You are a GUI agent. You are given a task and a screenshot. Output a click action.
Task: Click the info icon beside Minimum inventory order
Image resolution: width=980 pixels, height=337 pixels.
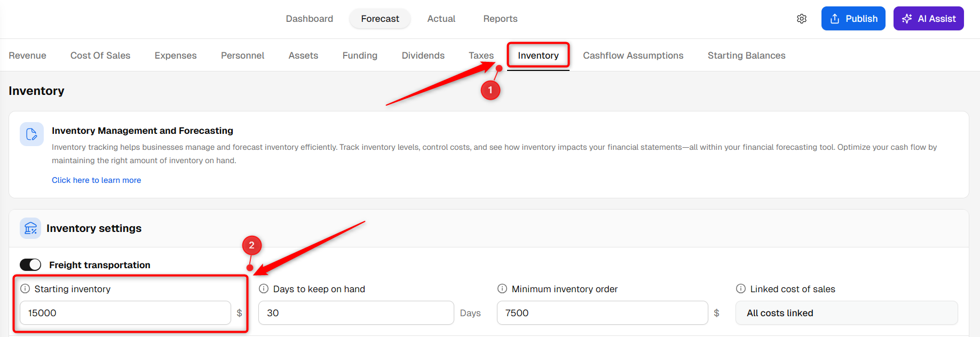[x=502, y=288]
